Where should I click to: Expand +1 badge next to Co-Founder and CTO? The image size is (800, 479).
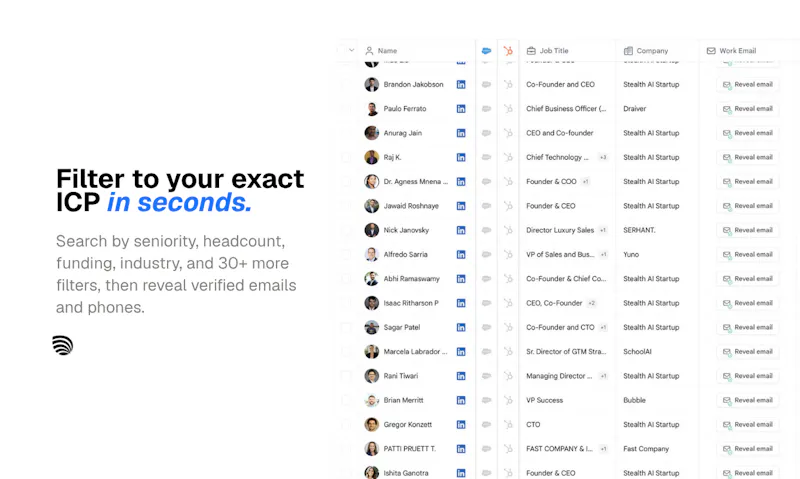pyautogui.click(x=603, y=327)
